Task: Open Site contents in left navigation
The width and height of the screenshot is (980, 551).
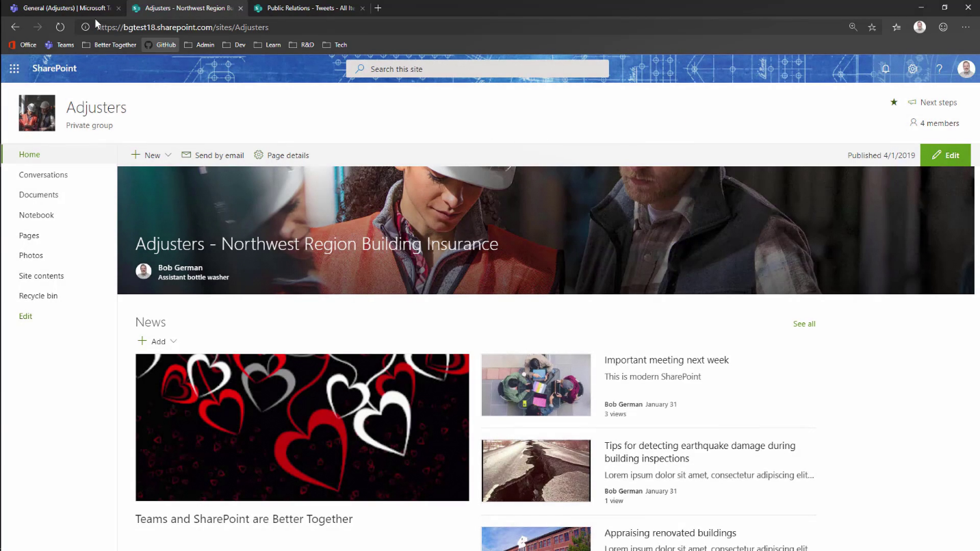Action: (x=41, y=276)
